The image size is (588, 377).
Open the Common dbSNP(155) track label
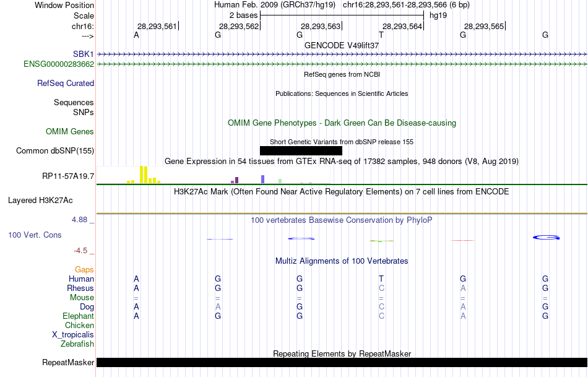(x=55, y=151)
